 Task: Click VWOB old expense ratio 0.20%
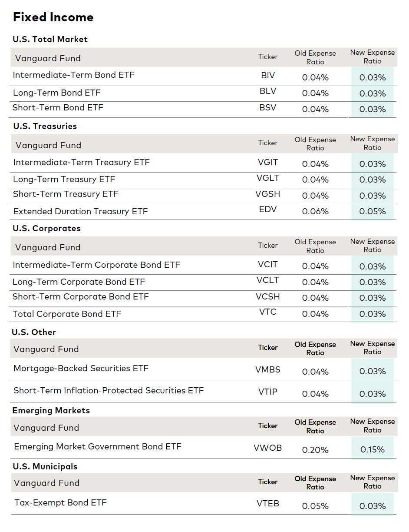[315, 449]
